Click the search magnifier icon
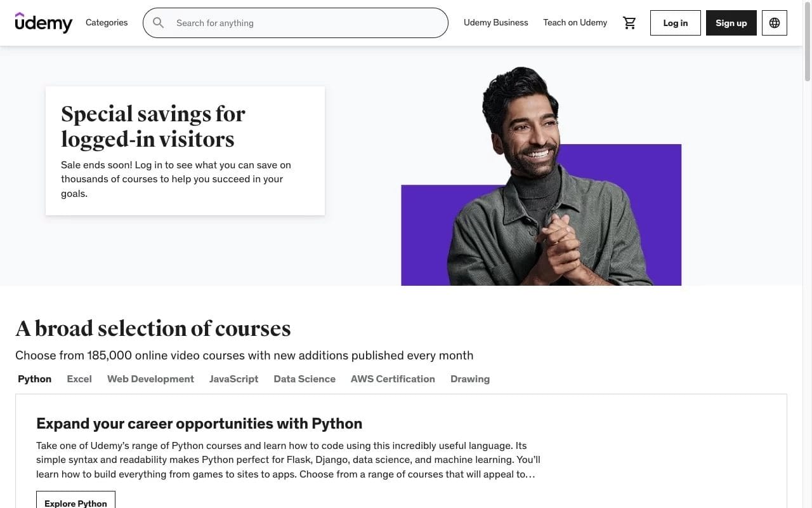The width and height of the screenshot is (812, 508). [159, 23]
